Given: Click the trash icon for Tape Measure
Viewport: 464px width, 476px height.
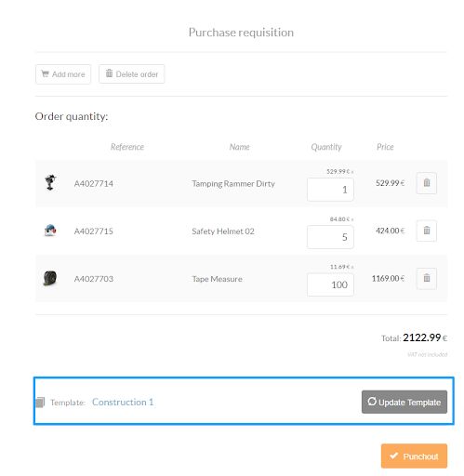Looking at the screenshot, I should click(x=427, y=278).
